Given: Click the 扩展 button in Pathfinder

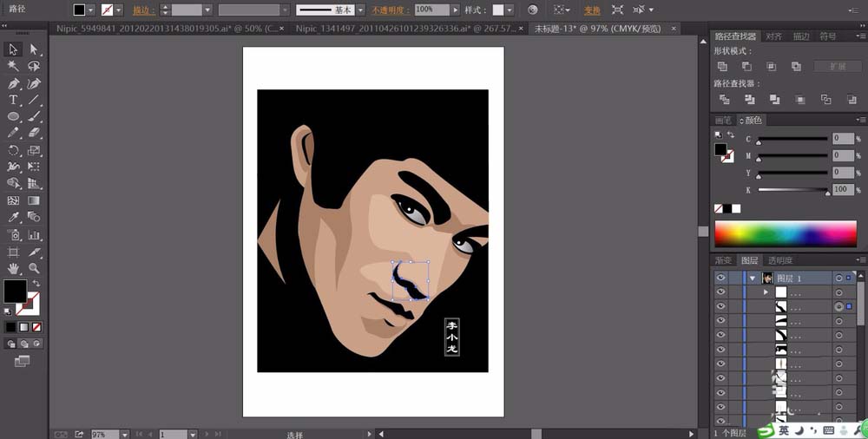Looking at the screenshot, I should point(838,67).
